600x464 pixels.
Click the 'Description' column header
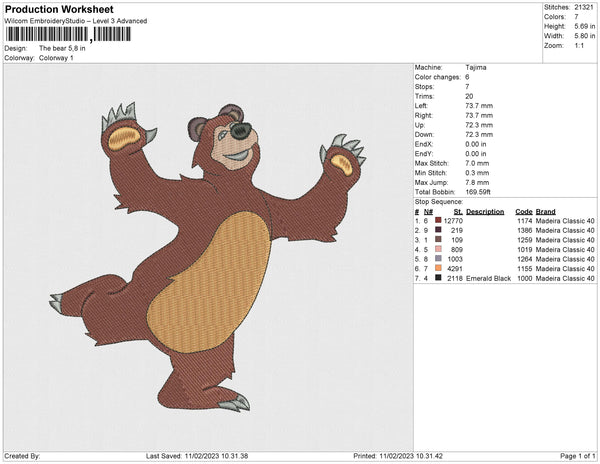[x=485, y=212]
